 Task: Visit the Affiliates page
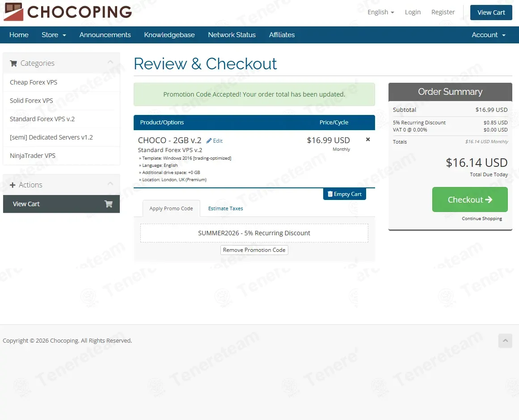(x=282, y=35)
